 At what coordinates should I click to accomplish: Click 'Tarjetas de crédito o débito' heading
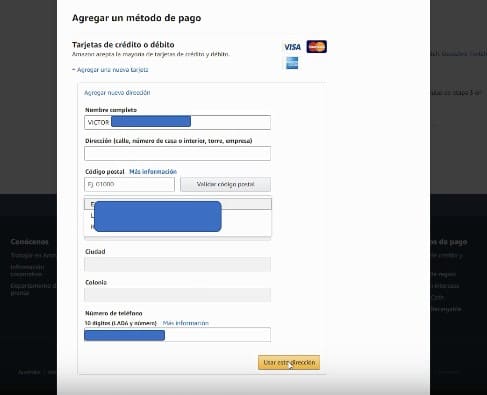(x=123, y=45)
